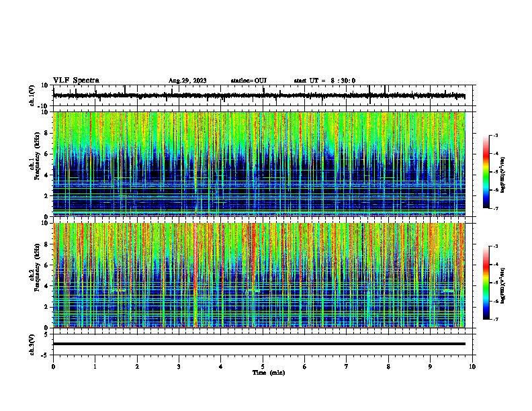Image resolution: width=532 pixels, height=411 pixels.
Task: Click the ch.1 colorbar "log(PSD)(V²/Hz)" label
Action: [x=502, y=175]
